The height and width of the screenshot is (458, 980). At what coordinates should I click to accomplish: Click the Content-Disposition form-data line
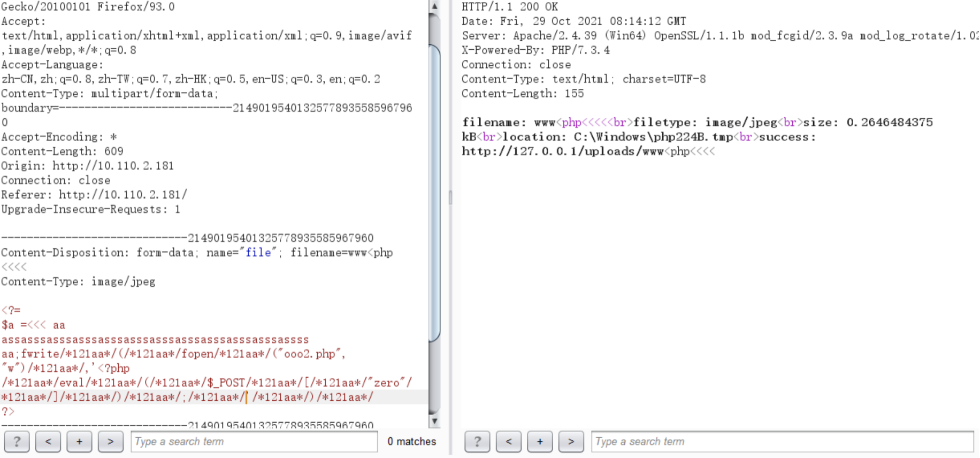[x=197, y=253]
